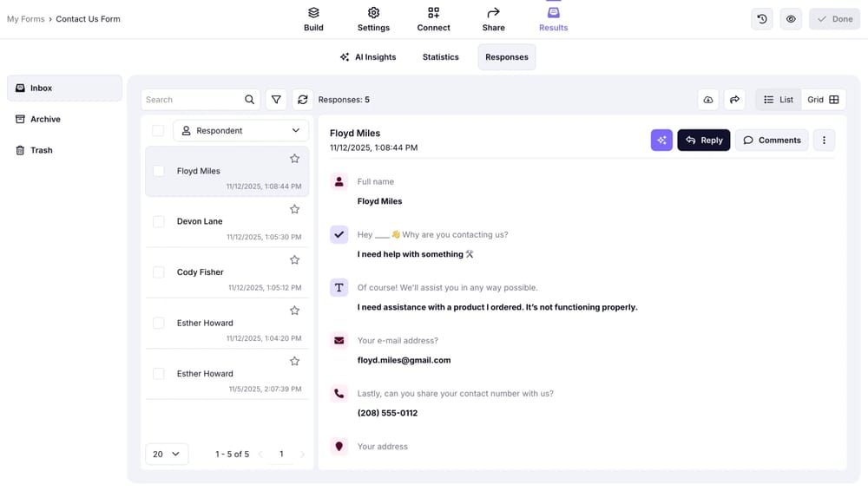Click the cloud download export icon
The width and height of the screenshot is (868, 491).
708,100
